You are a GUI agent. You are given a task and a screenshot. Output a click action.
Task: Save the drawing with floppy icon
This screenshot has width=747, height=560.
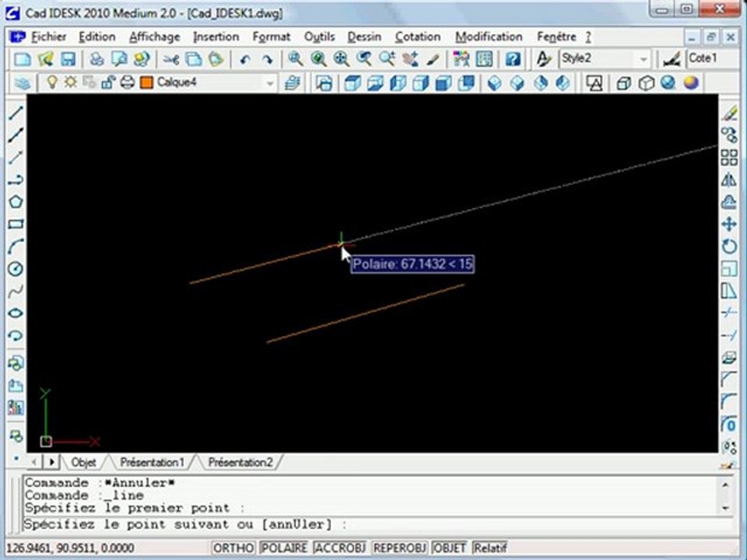point(68,59)
